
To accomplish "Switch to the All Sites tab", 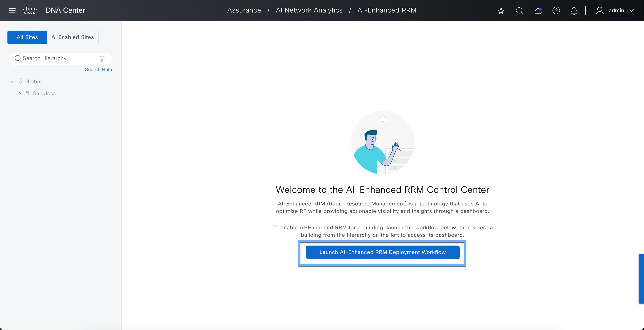I will (27, 37).
